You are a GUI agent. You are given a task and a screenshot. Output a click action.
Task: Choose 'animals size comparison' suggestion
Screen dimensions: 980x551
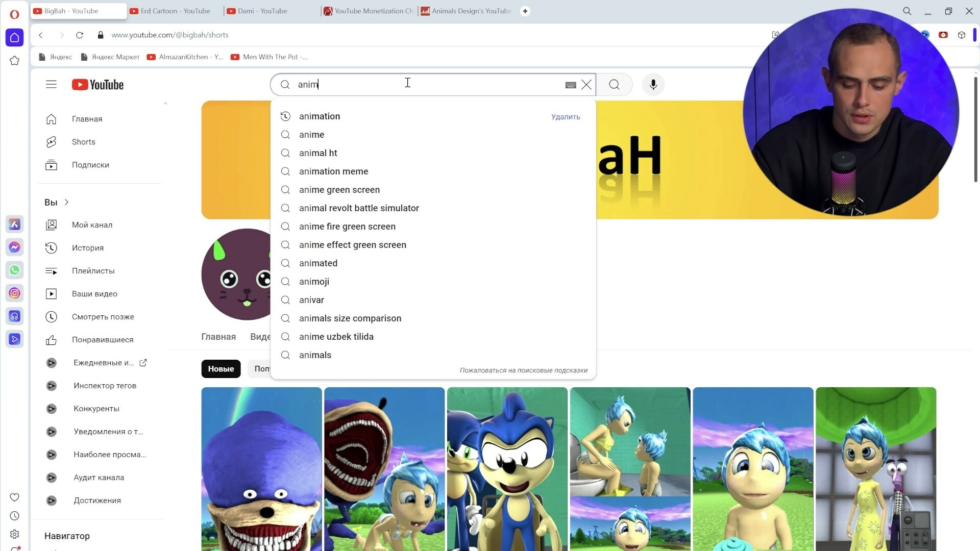(433, 318)
